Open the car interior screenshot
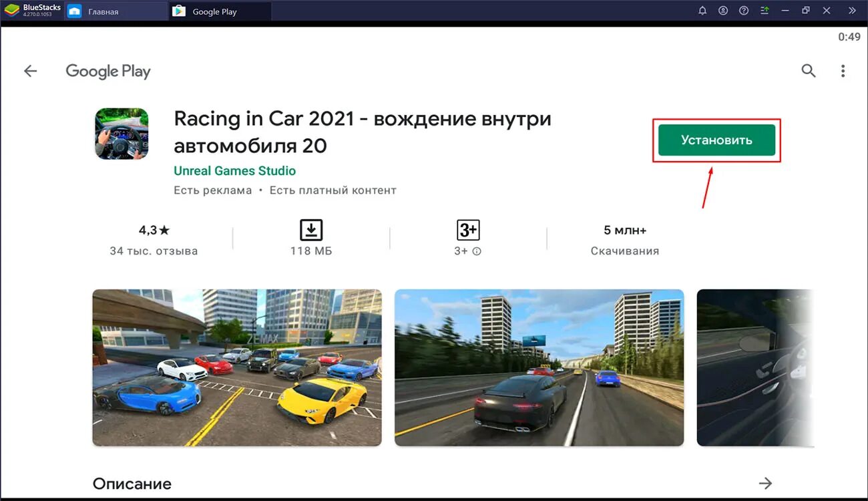Image resolution: width=868 pixels, height=501 pixels. [756, 367]
